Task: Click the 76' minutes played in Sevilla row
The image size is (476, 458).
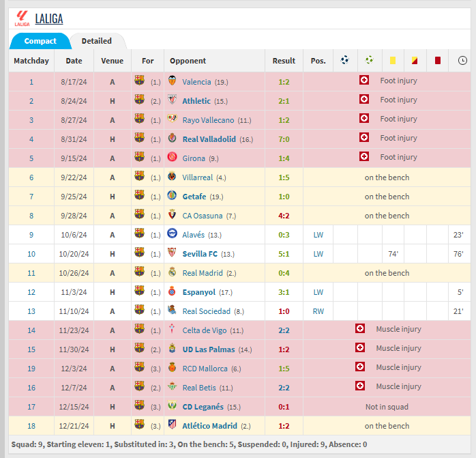Action: coord(458,254)
